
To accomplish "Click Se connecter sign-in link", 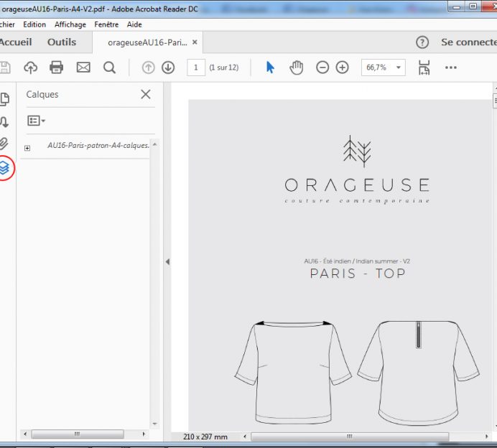I will point(469,42).
